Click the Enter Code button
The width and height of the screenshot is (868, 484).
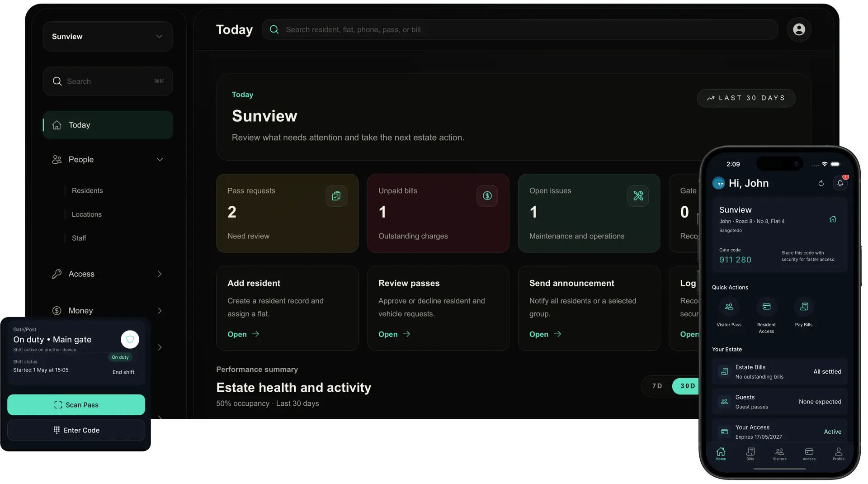76,430
